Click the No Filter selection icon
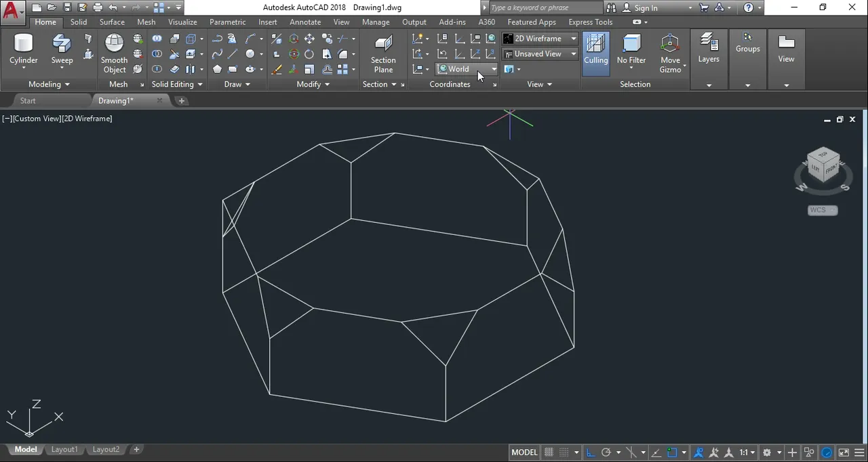The image size is (868, 462). (x=631, y=50)
